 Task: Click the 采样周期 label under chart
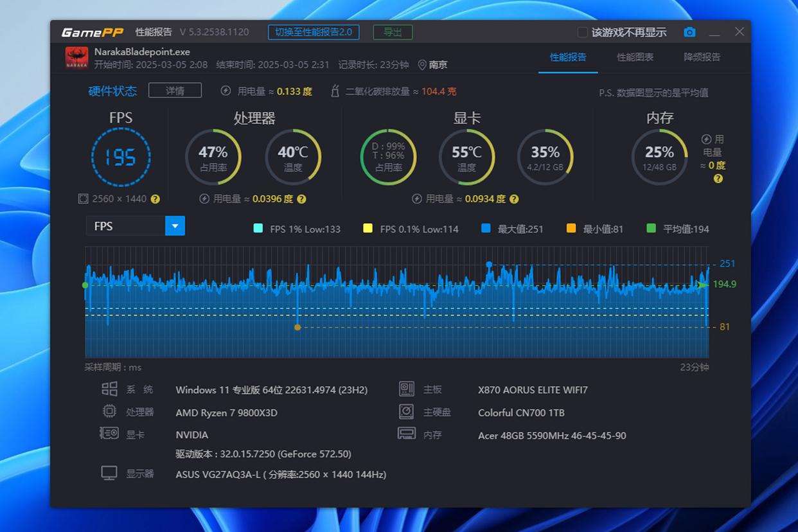pyautogui.click(x=113, y=368)
